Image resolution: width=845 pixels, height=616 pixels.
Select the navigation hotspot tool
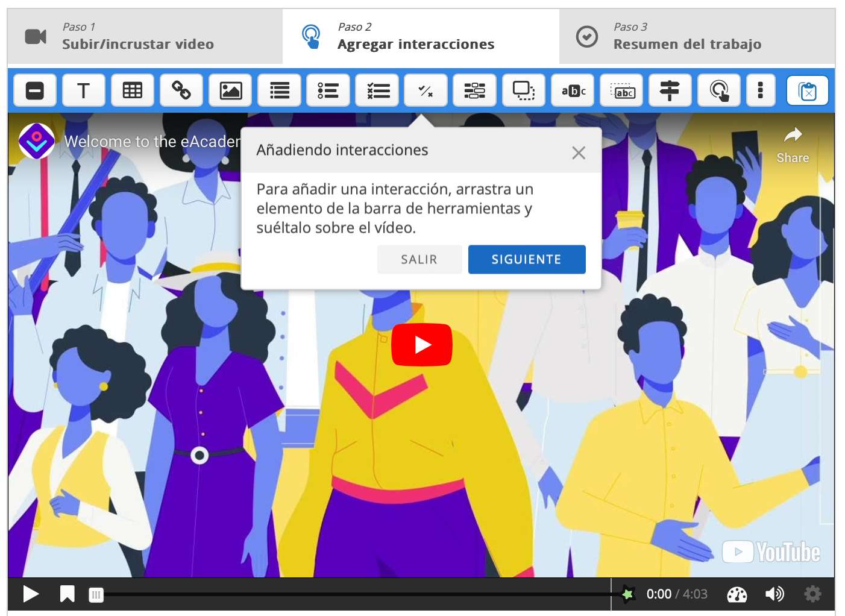pos(719,90)
